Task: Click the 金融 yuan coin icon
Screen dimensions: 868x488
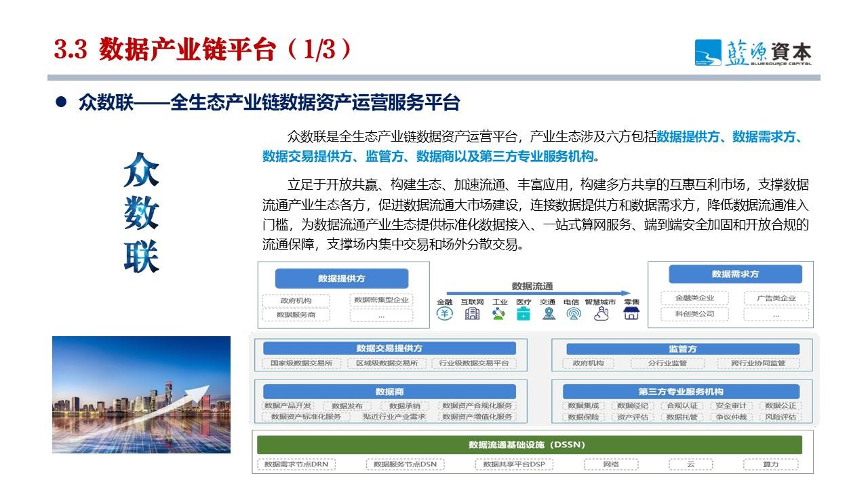Action: point(444,313)
